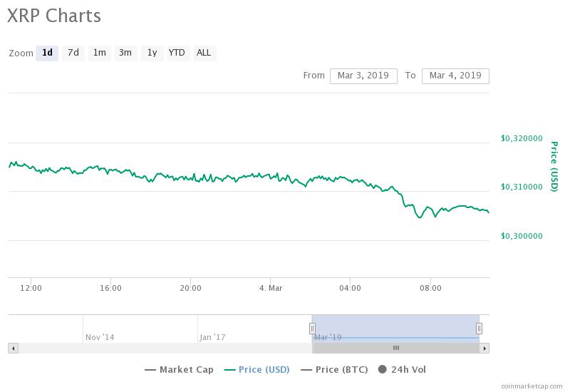Select the 1y zoom range

[x=152, y=53]
